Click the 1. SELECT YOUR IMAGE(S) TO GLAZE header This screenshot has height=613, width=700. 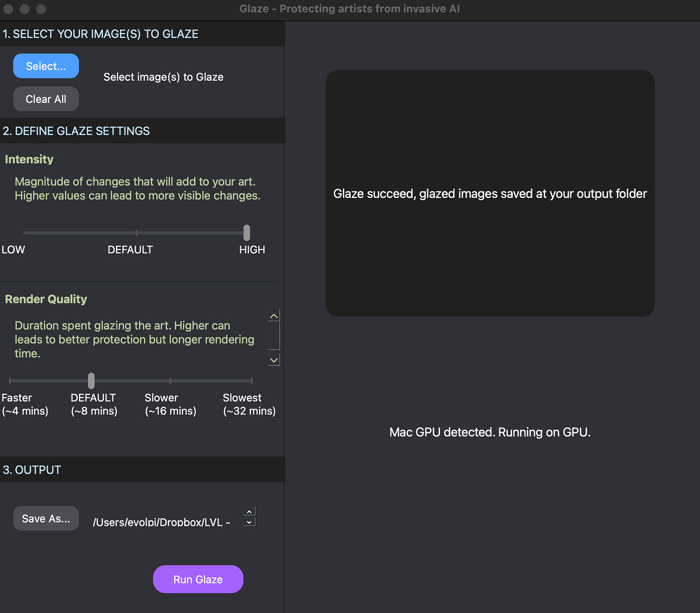click(x=100, y=34)
